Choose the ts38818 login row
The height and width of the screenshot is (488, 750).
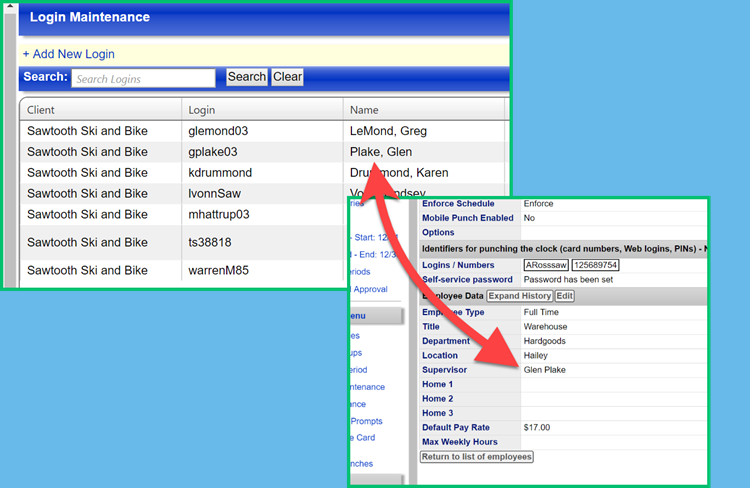(x=209, y=242)
